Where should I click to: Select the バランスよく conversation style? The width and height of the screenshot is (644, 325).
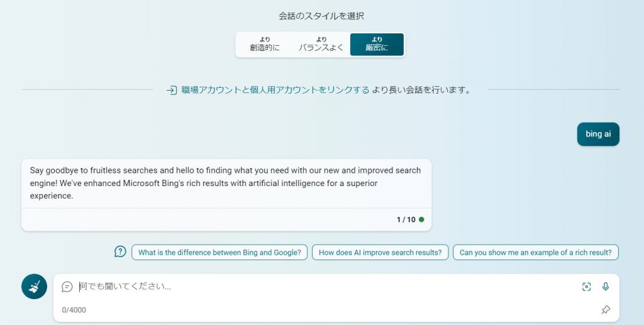tap(321, 45)
